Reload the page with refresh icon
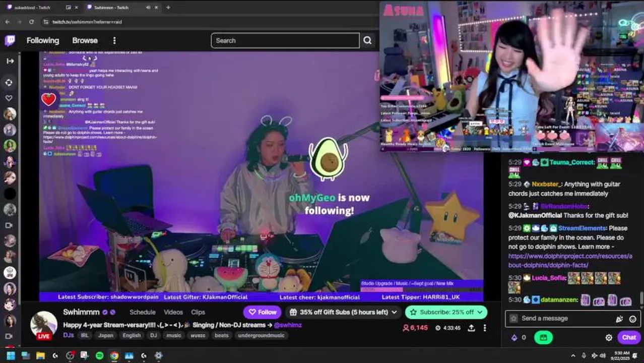Viewport: 644px width, 363px height. coord(31,22)
